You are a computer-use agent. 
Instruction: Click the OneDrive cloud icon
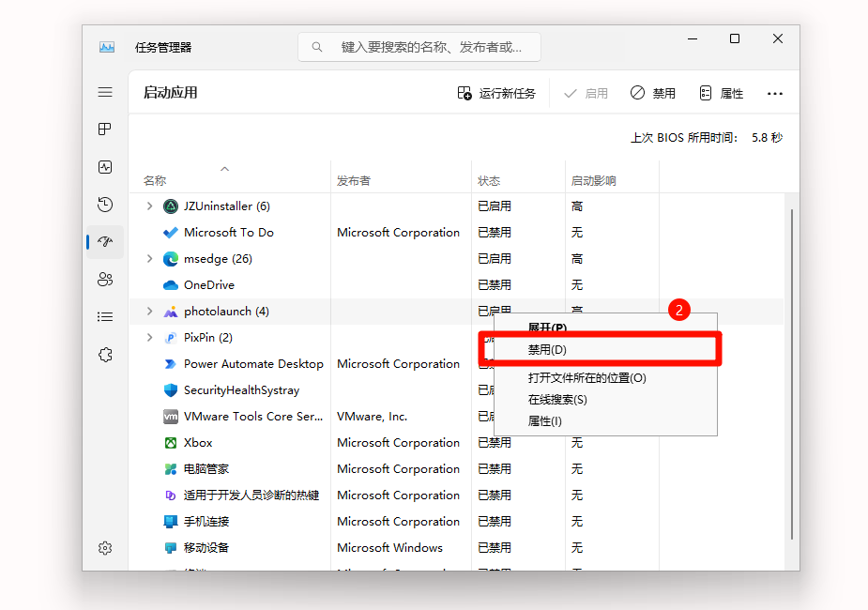(171, 285)
